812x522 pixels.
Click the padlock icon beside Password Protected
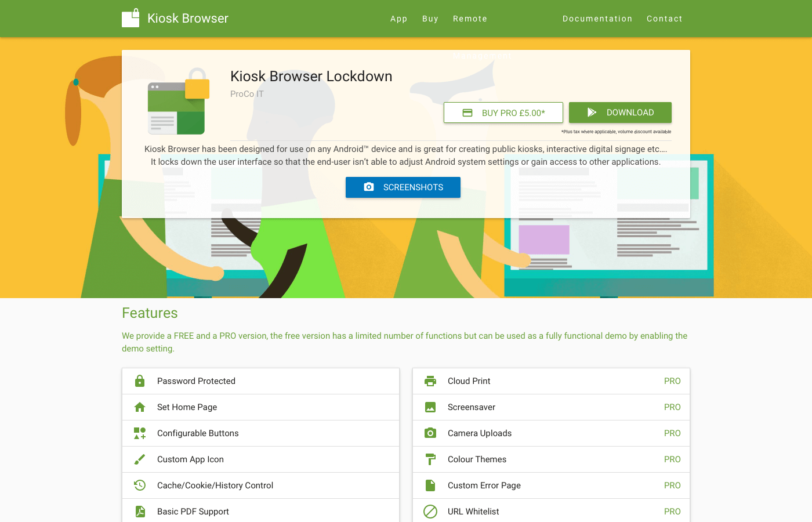click(140, 381)
